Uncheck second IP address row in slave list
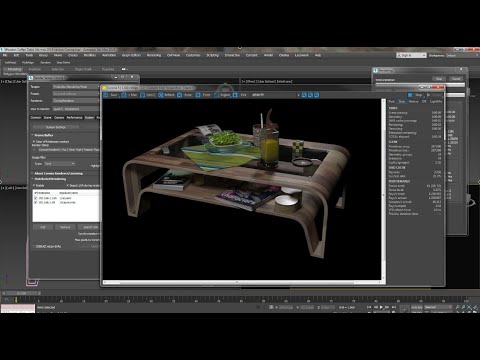The height and width of the screenshot is (360, 480). coord(36,202)
